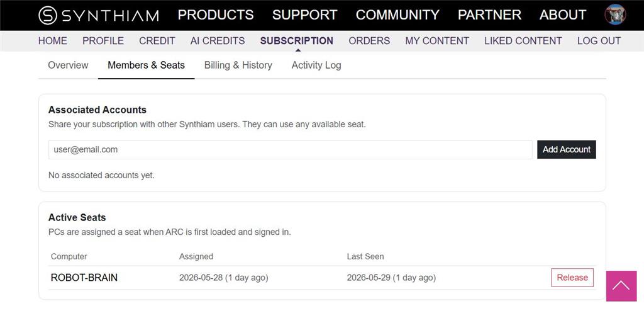The image size is (644, 313).
Task: Release the ROBOT-BRAIN seat
Action: click(572, 278)
